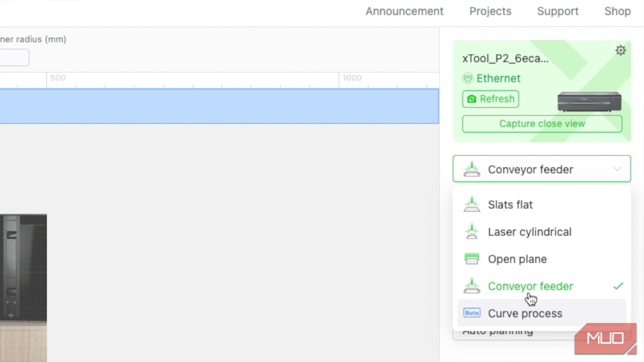Screen dimensions: 644x362
Task: Click the Laser cylindrical mode icon
Action: (472, 232)
